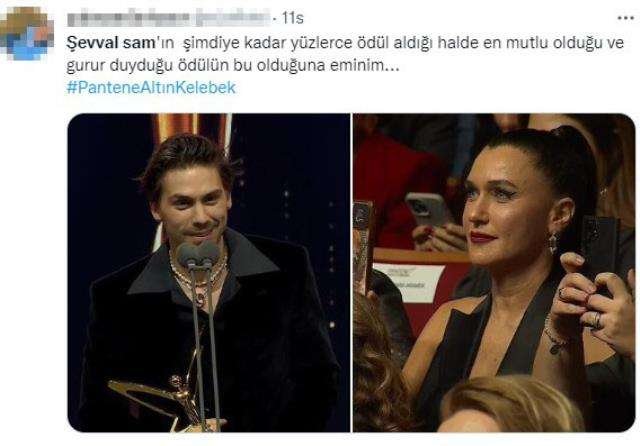The image size is (640, 446).
Task: Click the tweet text ending "olduğuna eminim..."
Action: (x=233, y=66)
